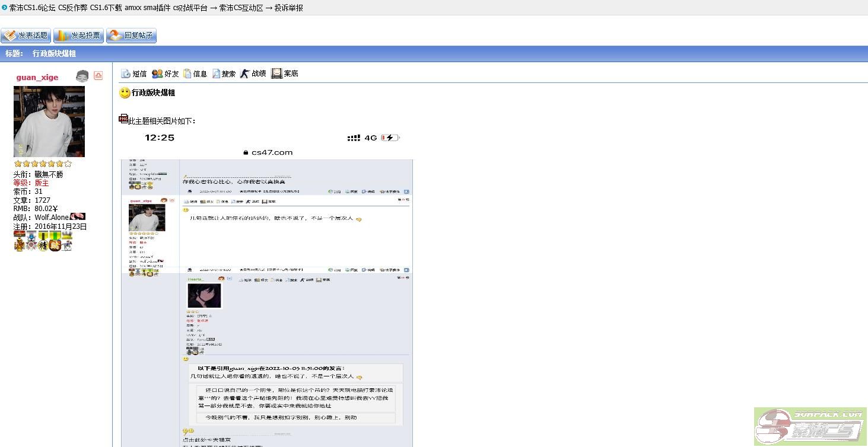This screenshot has width=868, height=447.
Task: Reply to thread via 回复帖子
Action: 131,36
